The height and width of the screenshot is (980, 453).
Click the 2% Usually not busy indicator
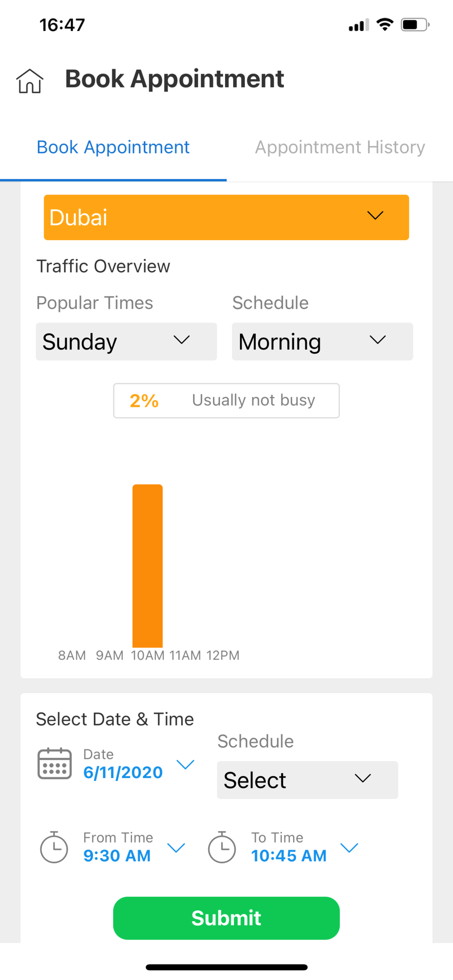point(226,401)
